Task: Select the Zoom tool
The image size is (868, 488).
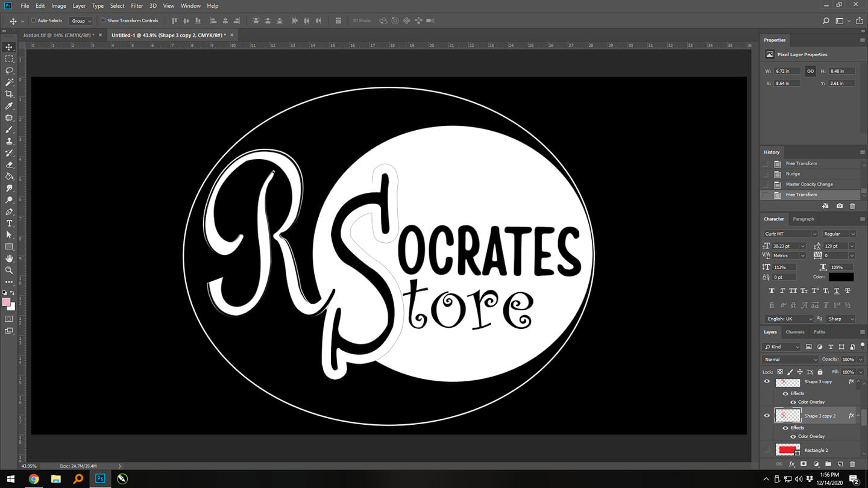Action: (x=9, y=271)
